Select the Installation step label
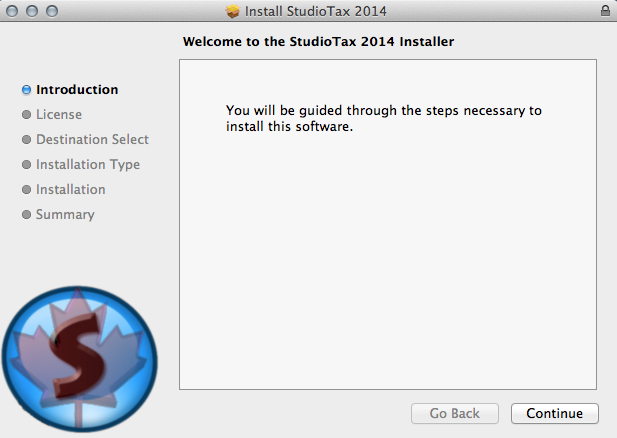617x438 pixels. click(71, 189)
